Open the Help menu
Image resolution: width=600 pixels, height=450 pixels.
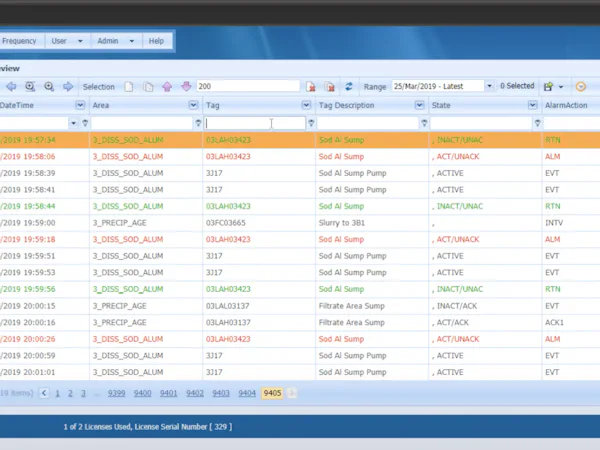click(156, 41)
